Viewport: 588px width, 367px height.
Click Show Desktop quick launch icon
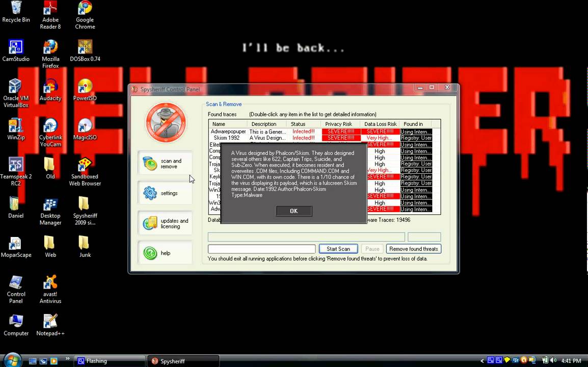point(33,361)
